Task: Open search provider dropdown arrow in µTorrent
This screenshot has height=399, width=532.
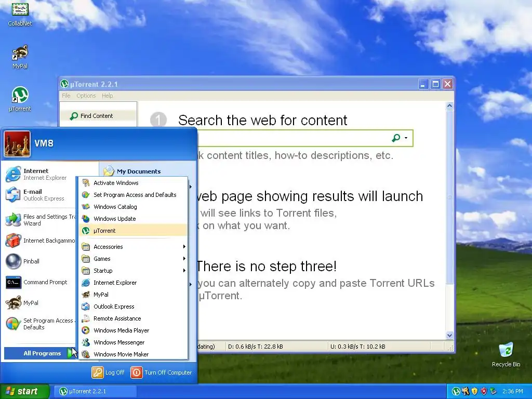Action: tap(406, 138)
